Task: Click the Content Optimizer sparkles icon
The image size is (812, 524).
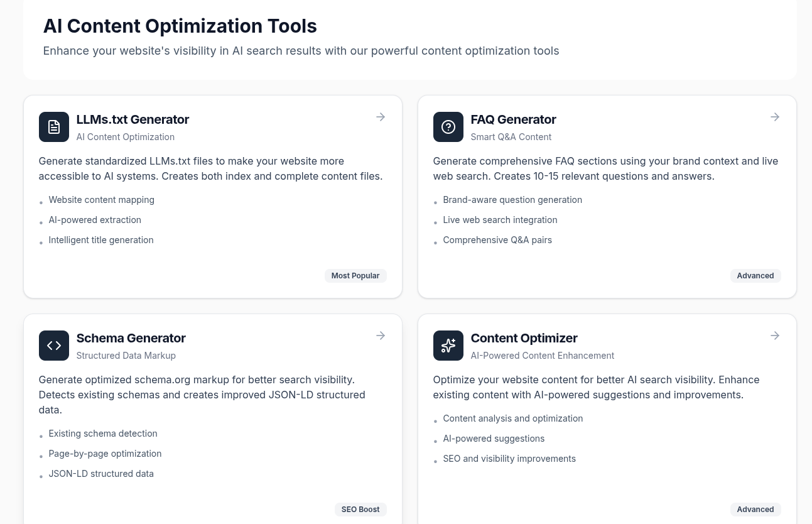Action: (448, 346)
